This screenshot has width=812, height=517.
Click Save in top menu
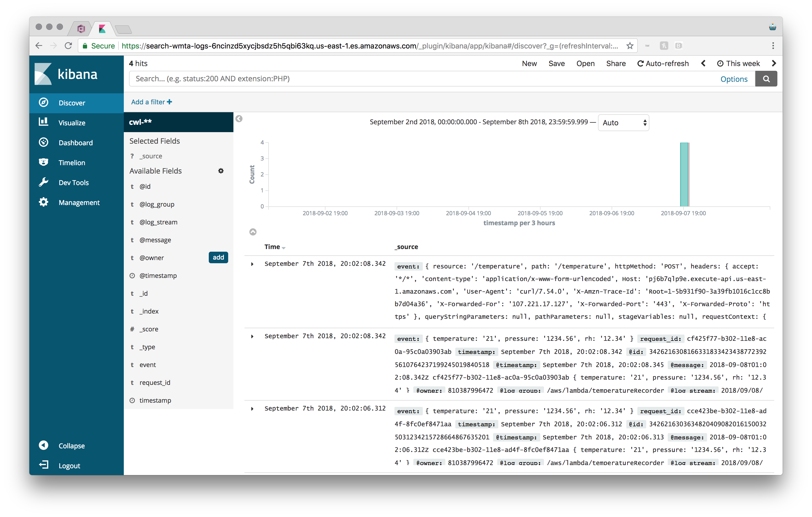coord(556,63)
